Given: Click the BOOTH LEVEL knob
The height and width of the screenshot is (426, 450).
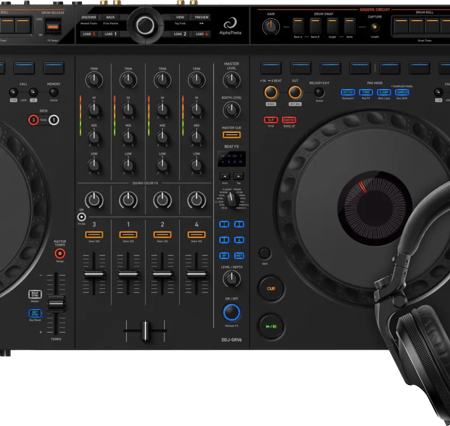Looking at the screenshot, I should pos(231,110).
